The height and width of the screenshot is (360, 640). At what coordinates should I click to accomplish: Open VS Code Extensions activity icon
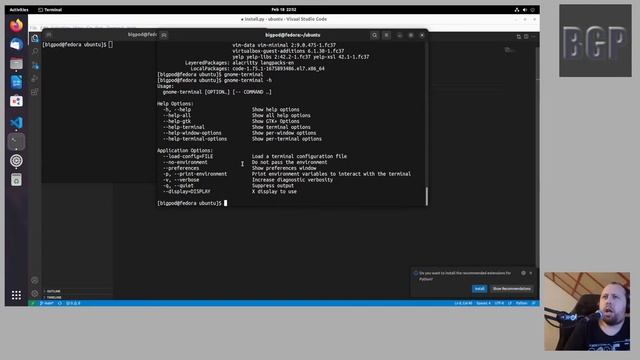(x=35, y=92)
